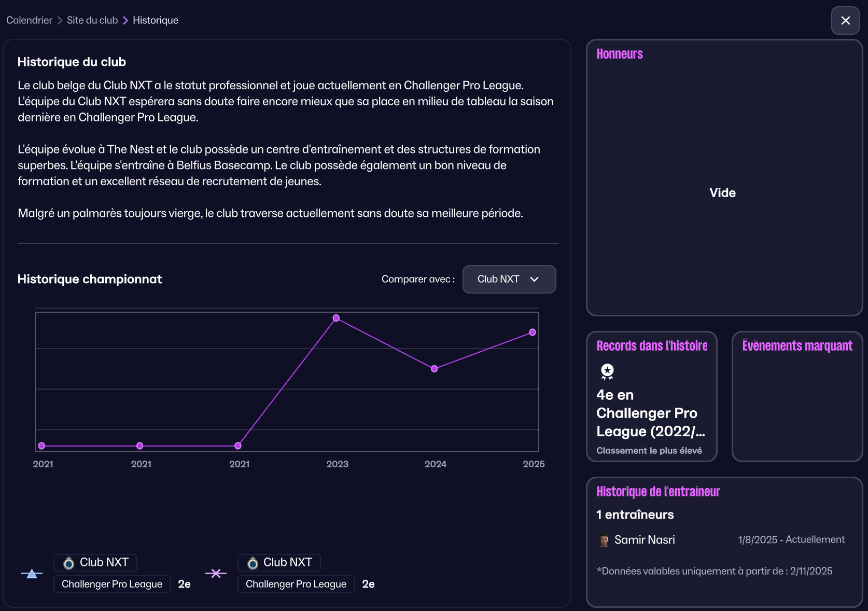Screen dimensions: 868x611
Task: Click the blue triangle legend marker
Action: (x=32, y=573)
